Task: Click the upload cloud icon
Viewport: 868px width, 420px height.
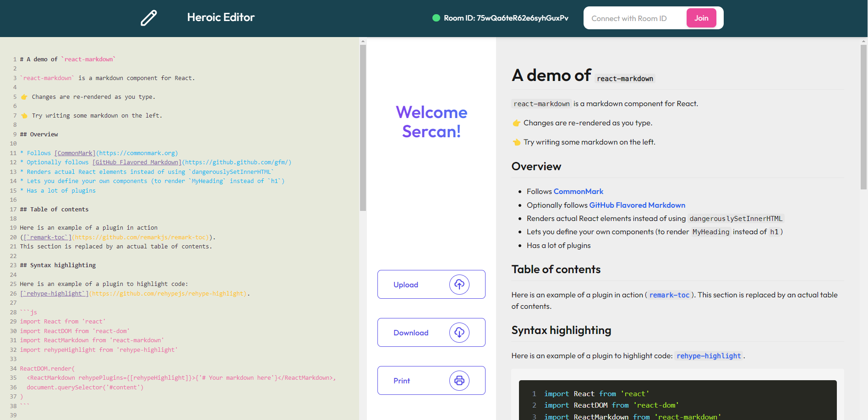Action: coord(459,285)
